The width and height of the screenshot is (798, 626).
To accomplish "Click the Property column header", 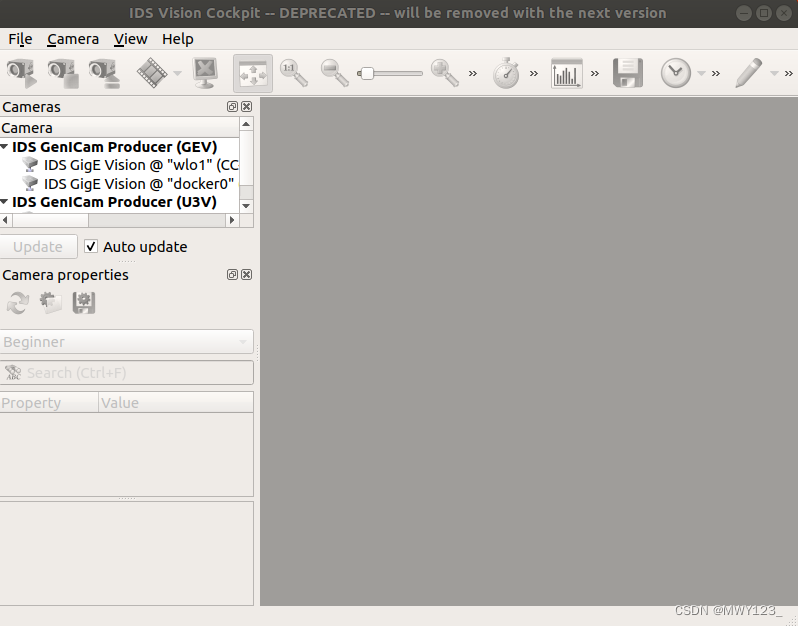I will 49,403.
